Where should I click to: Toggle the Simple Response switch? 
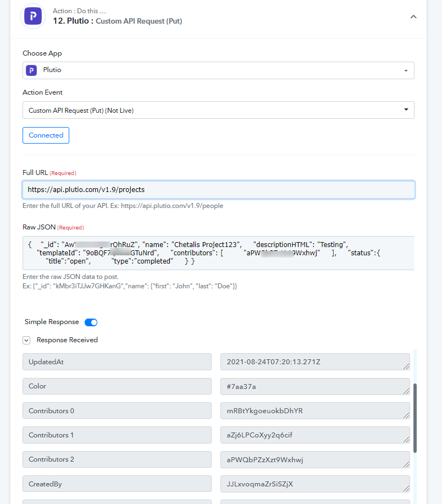91,322
